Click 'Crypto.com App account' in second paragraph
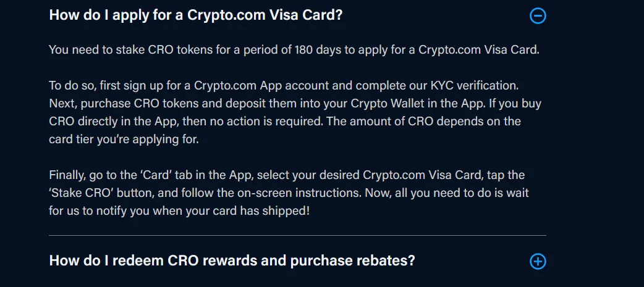Image resolution: width=644 pixels, height=287 pixels. click(x=261, y=86)
